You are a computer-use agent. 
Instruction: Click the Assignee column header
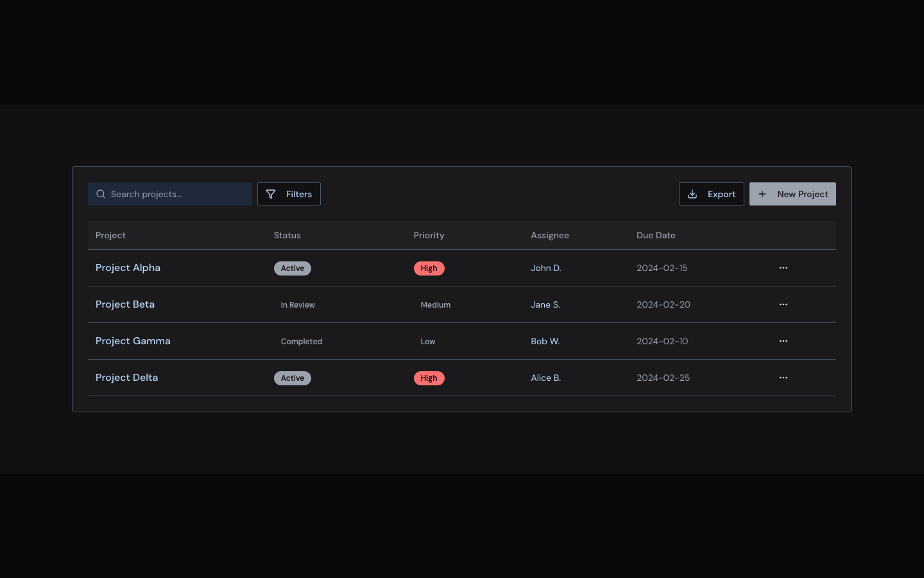549,235
